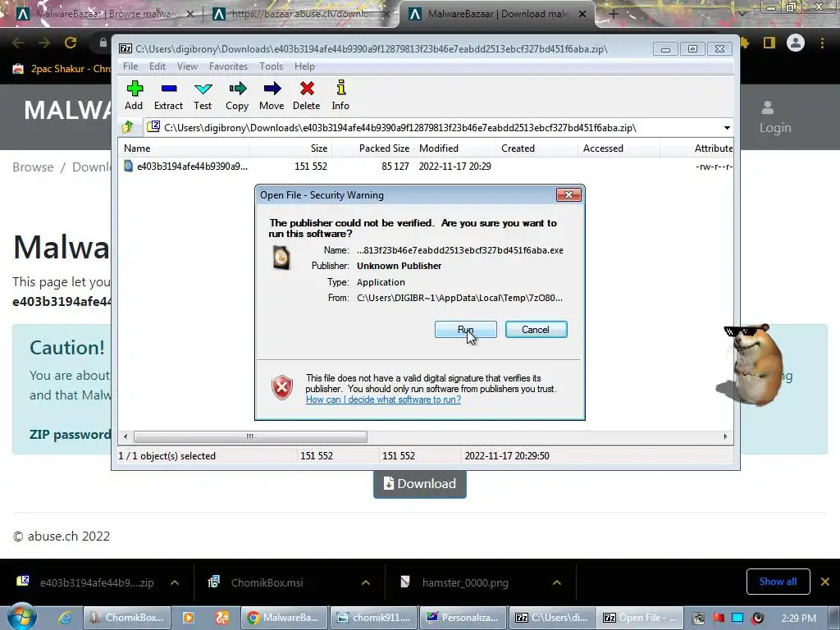Click the Run button in Security Warning
840x630 pixels.
click(466, 330)
